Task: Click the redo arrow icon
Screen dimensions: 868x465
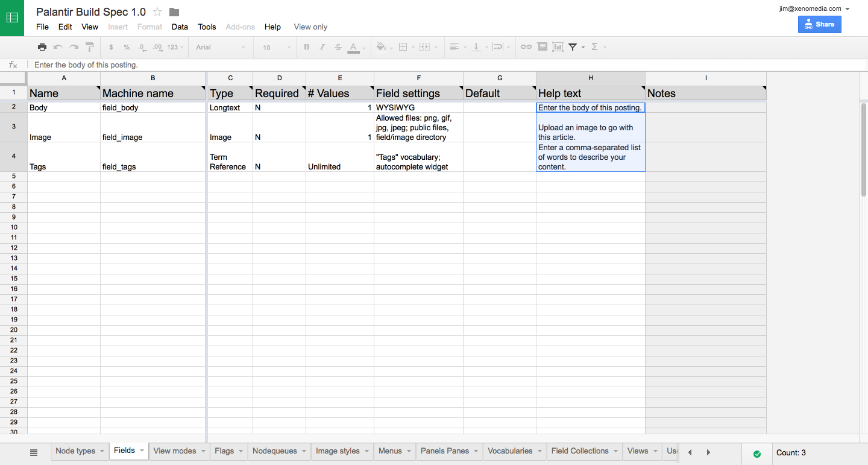Action: click(74, 47)
